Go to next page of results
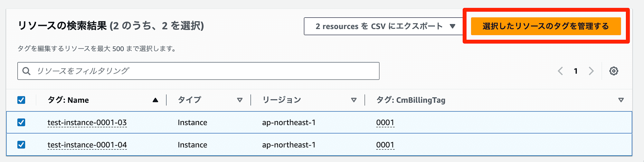 pyautogui.click(x=591, y=71)
